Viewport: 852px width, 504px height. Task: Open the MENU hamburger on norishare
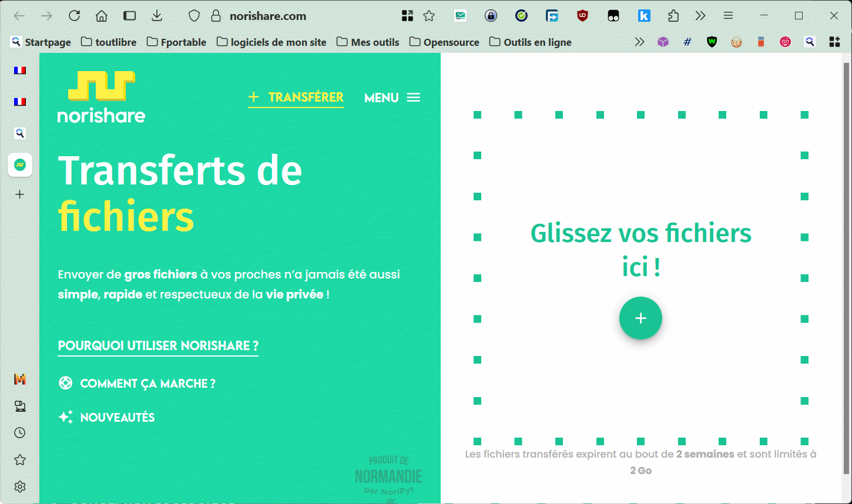pos(393,98)
